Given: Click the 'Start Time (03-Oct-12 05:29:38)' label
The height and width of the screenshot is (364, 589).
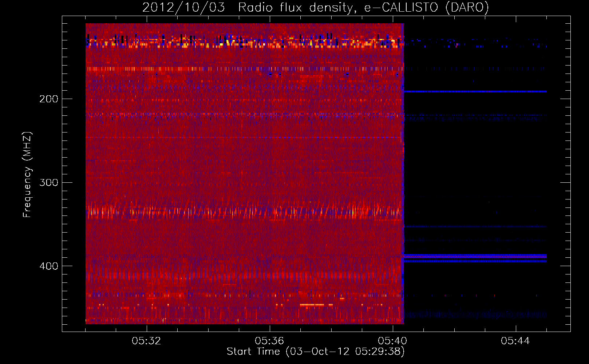Looking at the screenshot, I should coord(316,352).
